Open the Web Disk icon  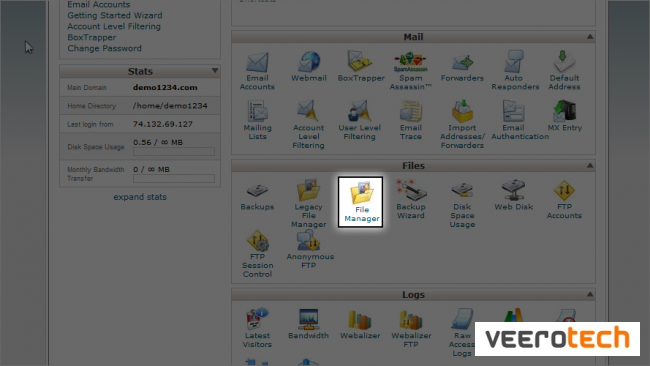514,195
